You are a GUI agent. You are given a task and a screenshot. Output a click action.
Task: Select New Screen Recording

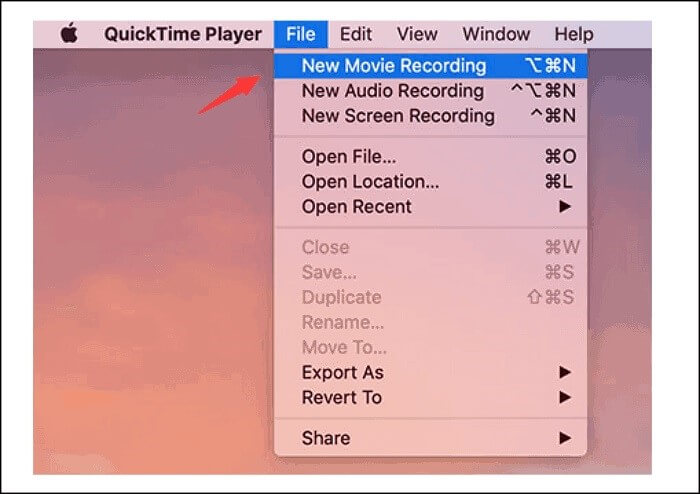pos(430,116)
